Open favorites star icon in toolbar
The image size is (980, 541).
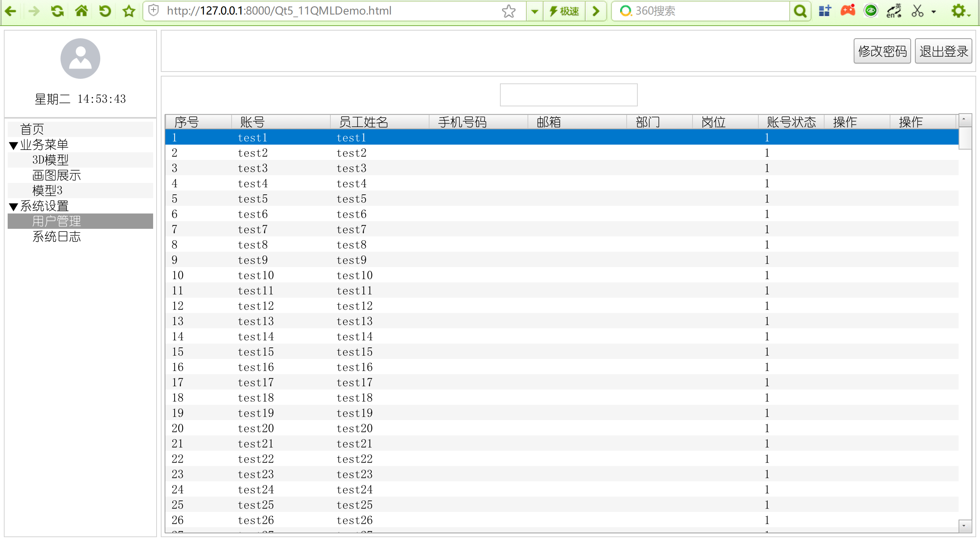coord(129,11)
